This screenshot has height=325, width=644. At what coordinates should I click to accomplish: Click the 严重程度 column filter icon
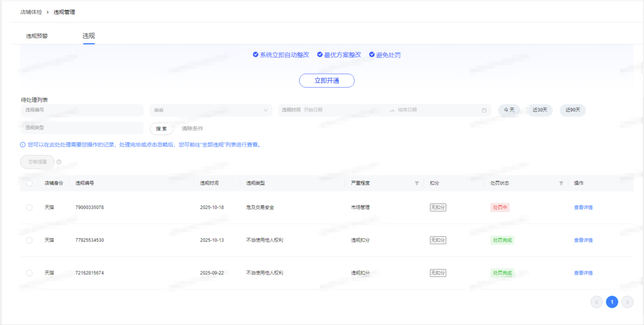[417, 183]
